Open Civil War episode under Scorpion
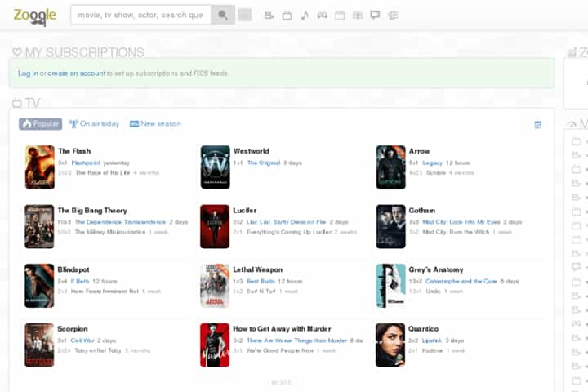 click(82, 341)
